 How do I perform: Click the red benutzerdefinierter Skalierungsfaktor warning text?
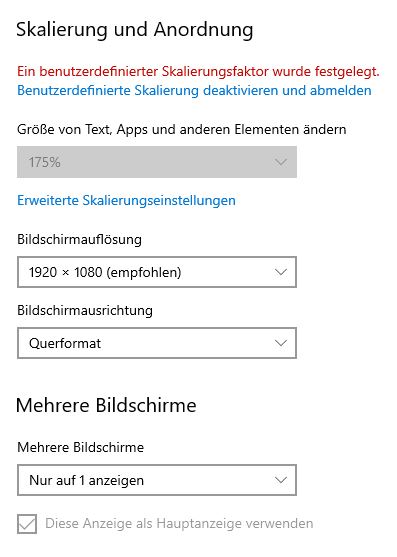tap(198, 72)
